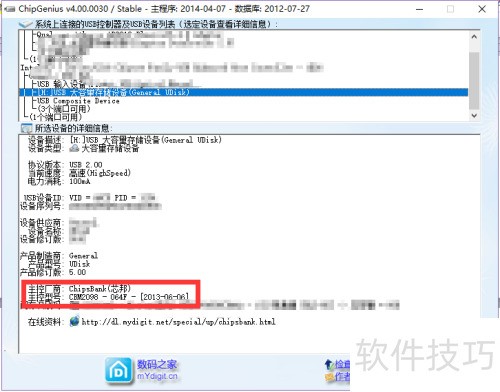Image resolution: width=500 pixels, height=392 pixels.
Task: Minimize the ChipGenius window
Action: [420, 9]
